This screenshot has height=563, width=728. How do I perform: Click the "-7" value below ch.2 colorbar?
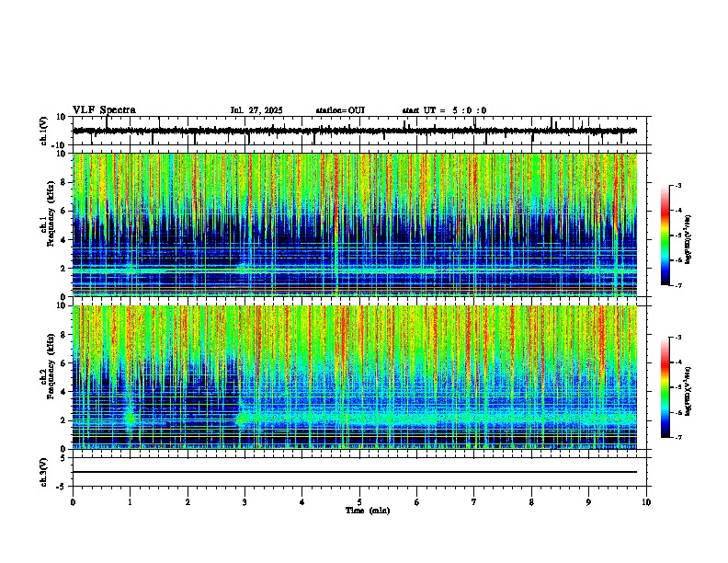coord(677,438)
